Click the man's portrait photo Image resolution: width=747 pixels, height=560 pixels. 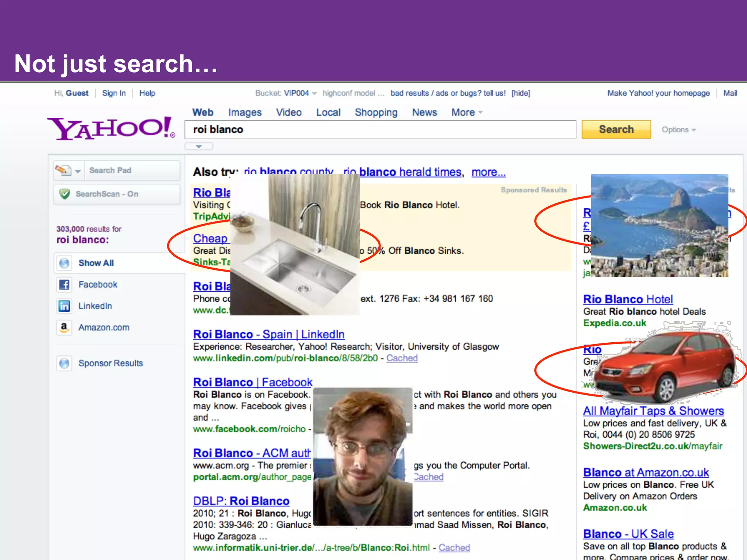pyautogui.click(x=363, y=456)
